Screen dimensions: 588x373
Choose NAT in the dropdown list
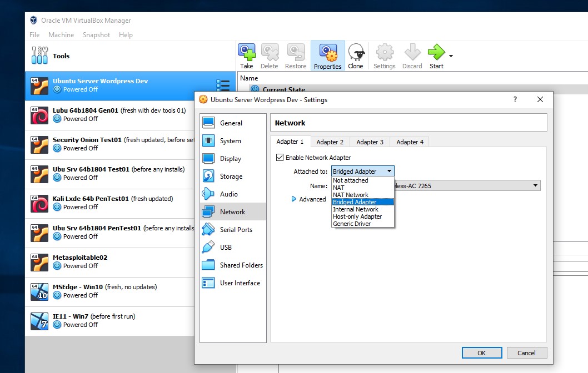tap(362, 188)
